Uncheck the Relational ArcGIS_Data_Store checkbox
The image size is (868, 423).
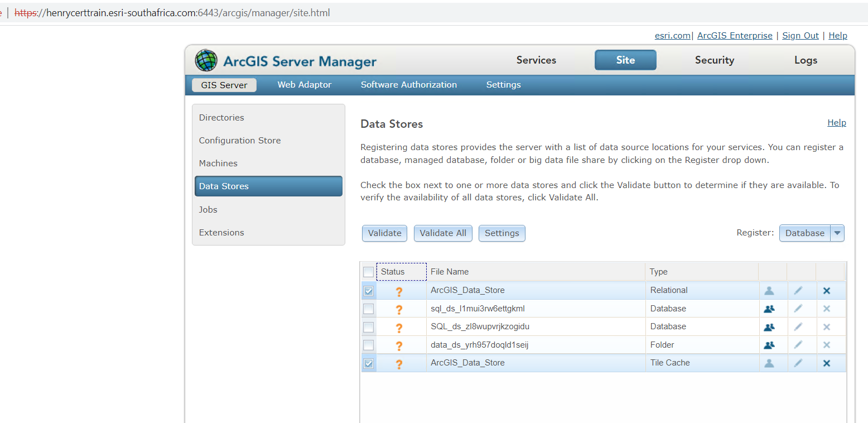[368, 291]
